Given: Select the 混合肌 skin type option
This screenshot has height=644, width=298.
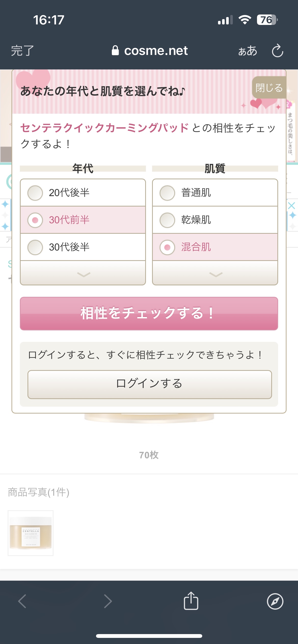Looking at the screenshot, I should tap(215, 247).
